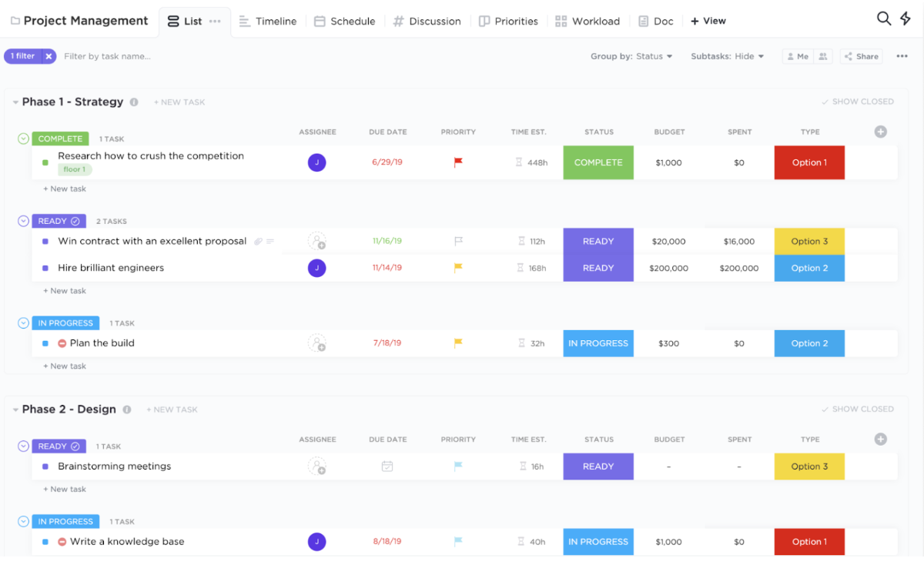
Task: Click the search magnifier icon
Action: click(883, 19)
